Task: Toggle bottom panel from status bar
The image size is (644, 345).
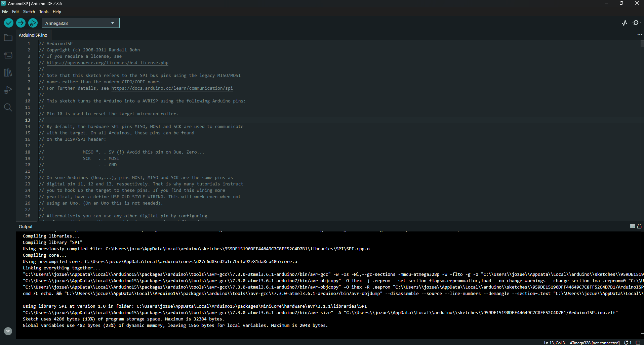Action: coord(638,343)
